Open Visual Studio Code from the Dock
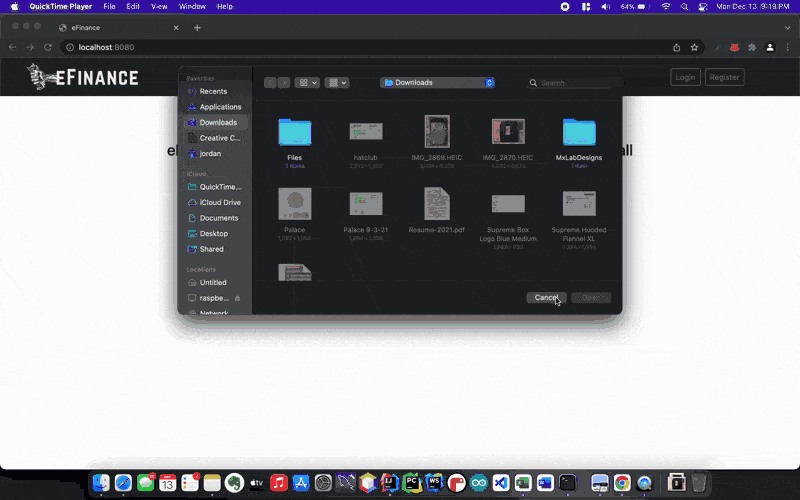This screenshot has width=800, height=500. [501, 483]
